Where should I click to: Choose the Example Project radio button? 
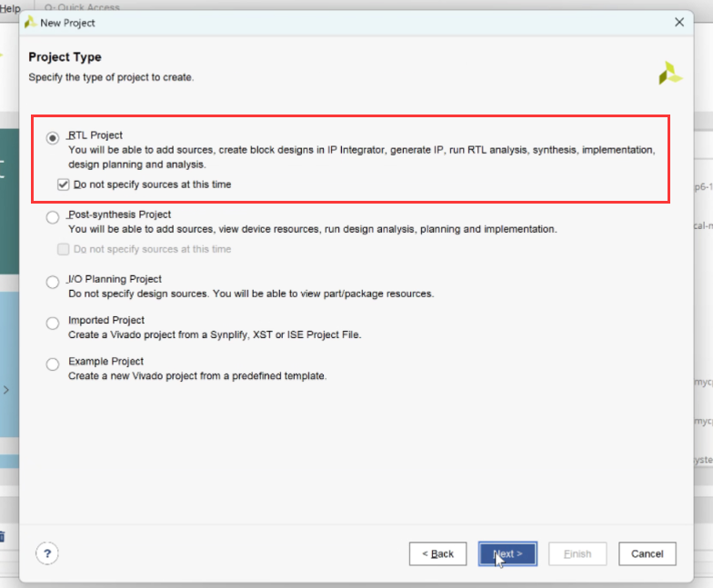point(53,364)
